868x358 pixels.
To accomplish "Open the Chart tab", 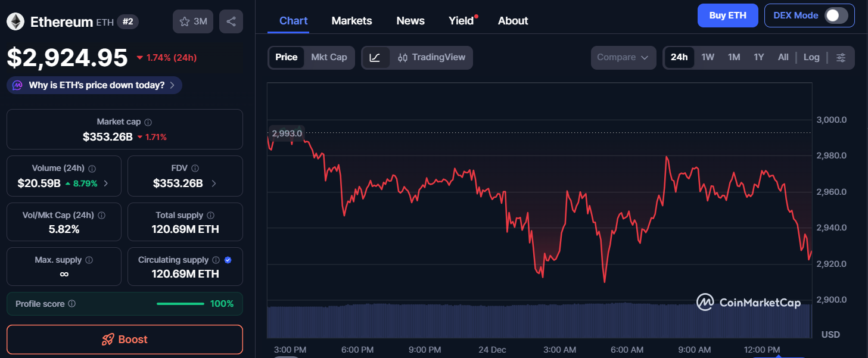I will [x=294, y=21].
